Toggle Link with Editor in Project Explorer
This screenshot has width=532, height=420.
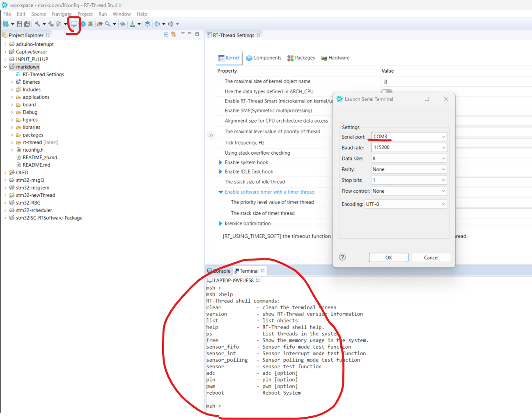point(173,34)
